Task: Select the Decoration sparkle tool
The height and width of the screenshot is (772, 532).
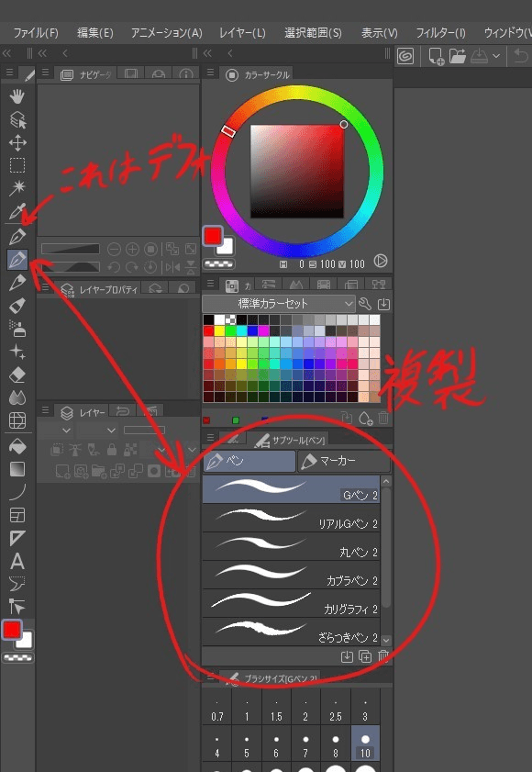Action: [17, 352]
